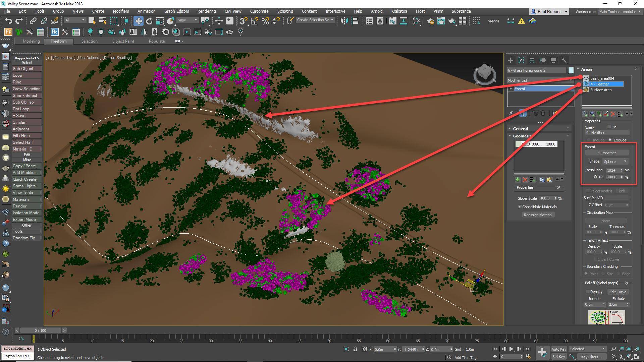
Task: Uncheck Consolidate Materials
Action: tap(520, 207)
